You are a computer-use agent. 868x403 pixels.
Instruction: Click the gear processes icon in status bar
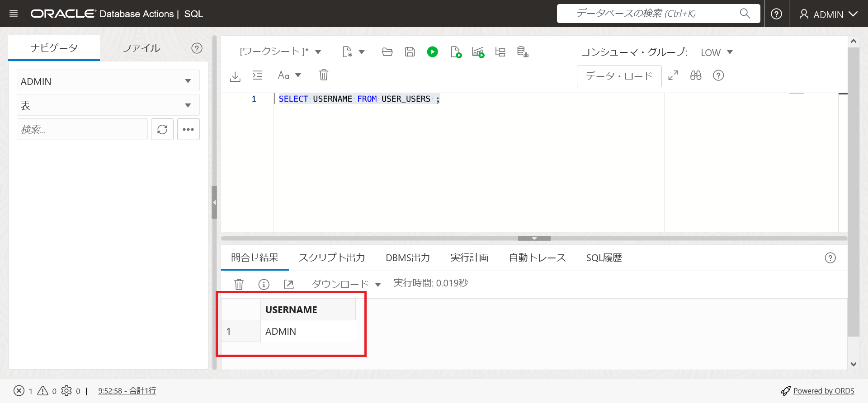[66, 391]
